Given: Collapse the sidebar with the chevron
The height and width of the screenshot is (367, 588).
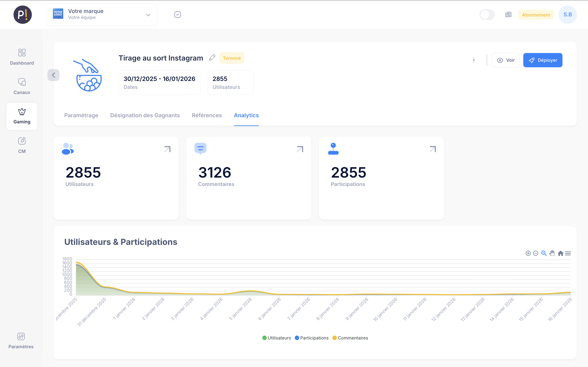Looking at the screenshot, I should pyautogui.click(x=53, y=75).
